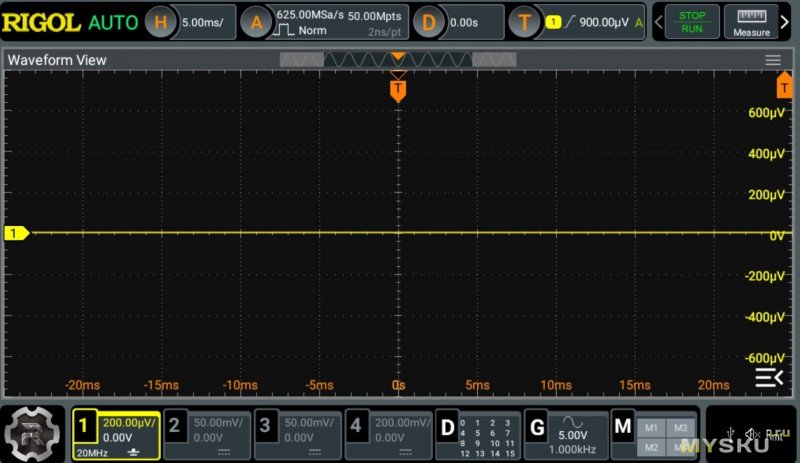Open the Waveform View hamburger menu
800x463 pixels.
773,60
